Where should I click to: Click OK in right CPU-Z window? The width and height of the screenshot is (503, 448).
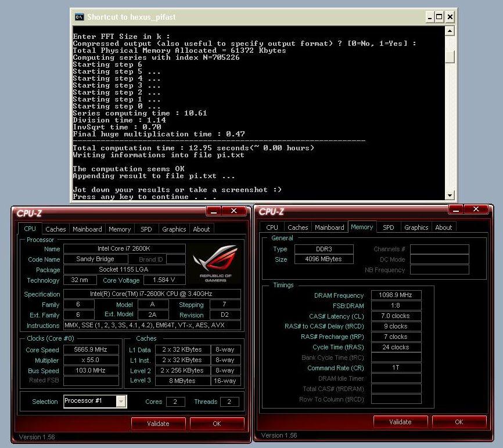point(459,422)
